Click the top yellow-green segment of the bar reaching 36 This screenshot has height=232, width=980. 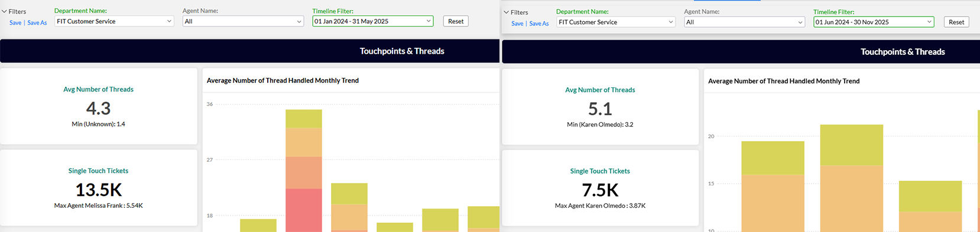304,119
